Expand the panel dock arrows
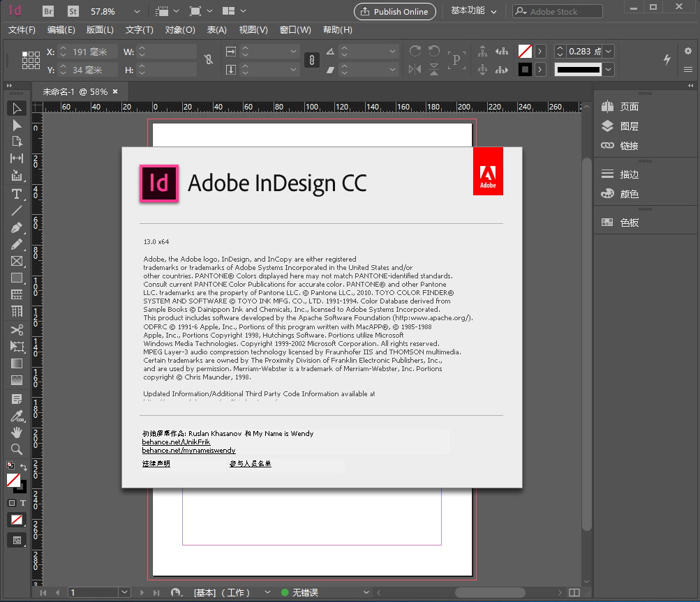The height and width of the screenshot is (602, 700). [691, 85]
